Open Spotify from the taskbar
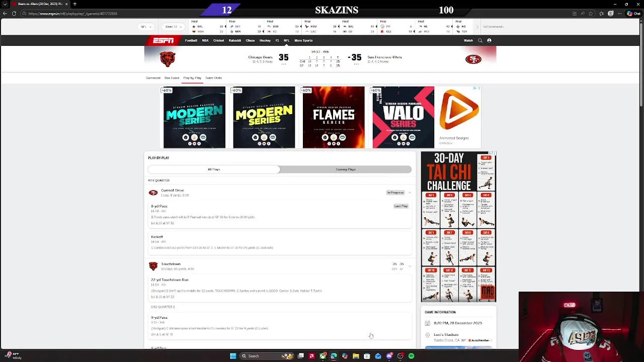644x362 pixels. (411, 356)
